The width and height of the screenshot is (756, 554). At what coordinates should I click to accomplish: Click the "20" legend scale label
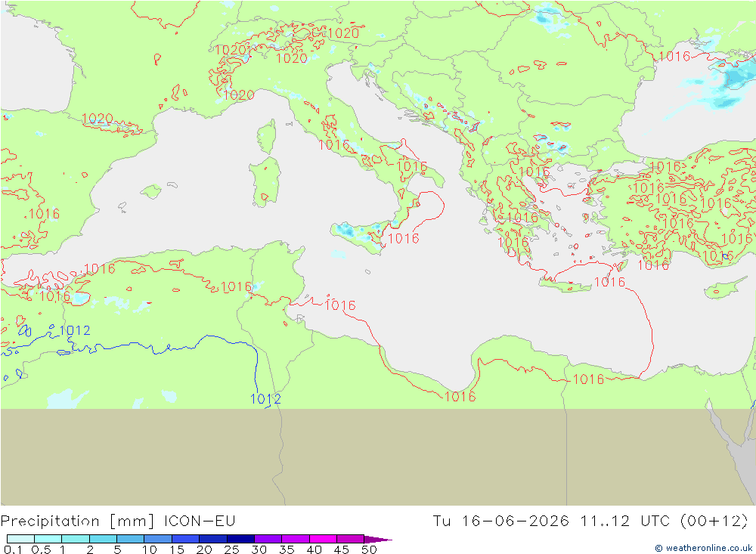click(204, 549)
